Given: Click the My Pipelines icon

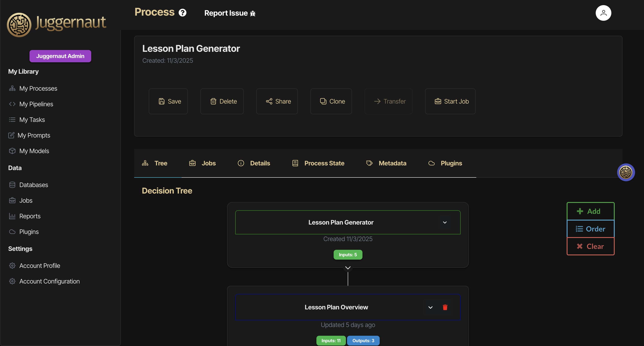Looking at the screenshot, I should (12, 104).
